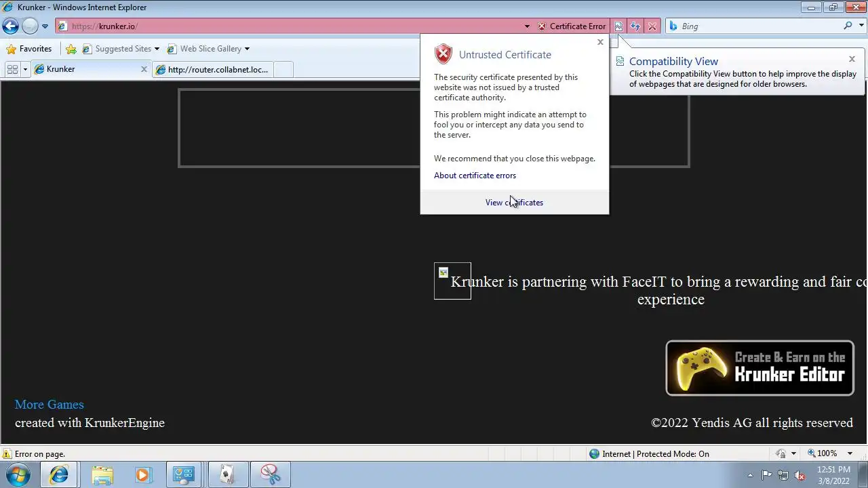This screenshot has height=488, width=868.
Task: Expand the tab list dropdown arrow
Action: coord(25,69)
